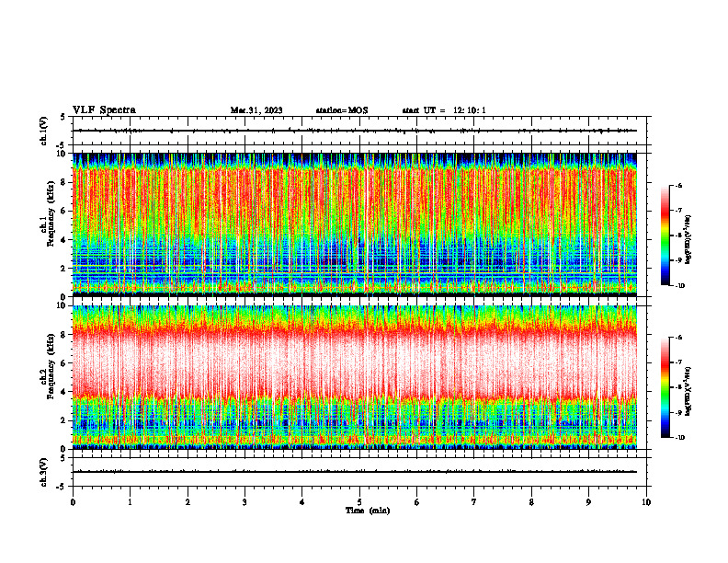Click the '-10' tick on upper colorbar

[679, 286]
